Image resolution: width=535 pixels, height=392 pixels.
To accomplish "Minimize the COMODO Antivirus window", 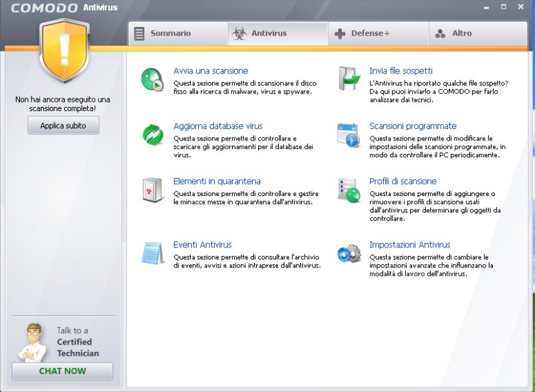I will point(486,7).
